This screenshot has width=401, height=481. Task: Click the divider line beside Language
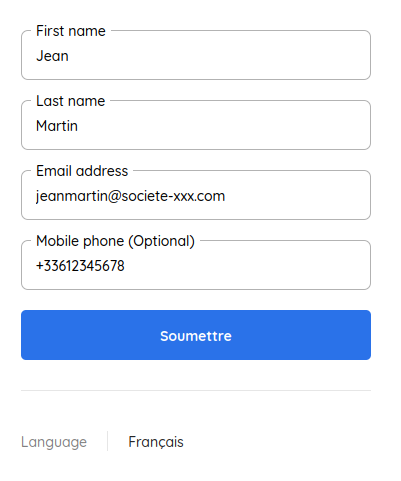pyautogui.click(x=107, y=441)
